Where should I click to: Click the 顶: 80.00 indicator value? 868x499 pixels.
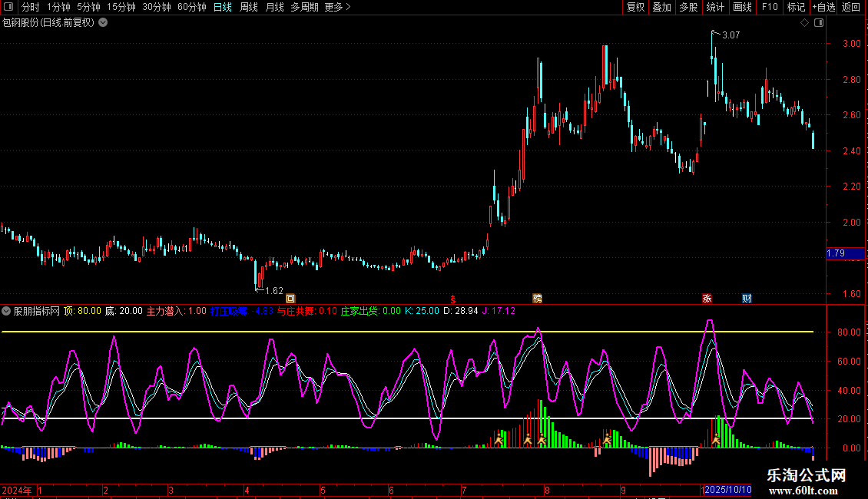[x=82, y=311]
